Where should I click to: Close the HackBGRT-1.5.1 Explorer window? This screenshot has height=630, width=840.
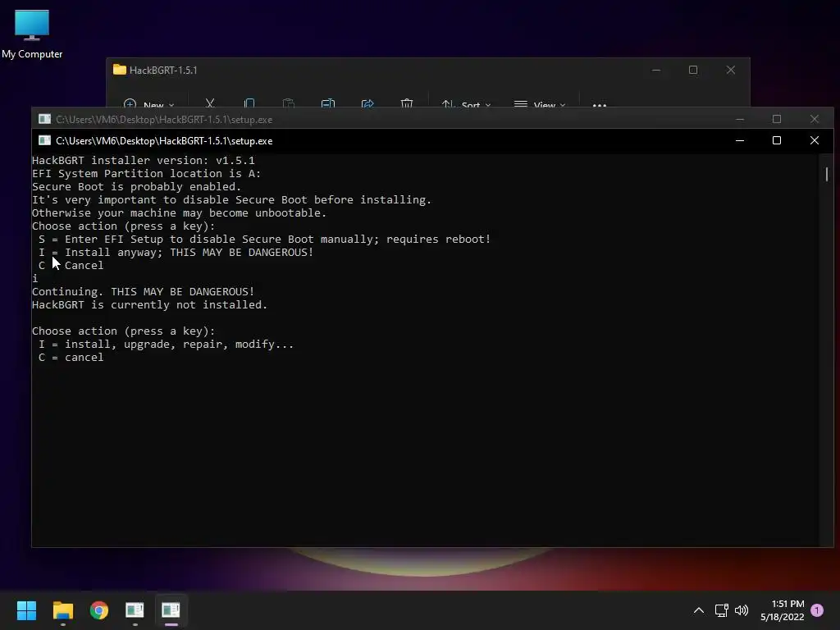tap(731, 71)
